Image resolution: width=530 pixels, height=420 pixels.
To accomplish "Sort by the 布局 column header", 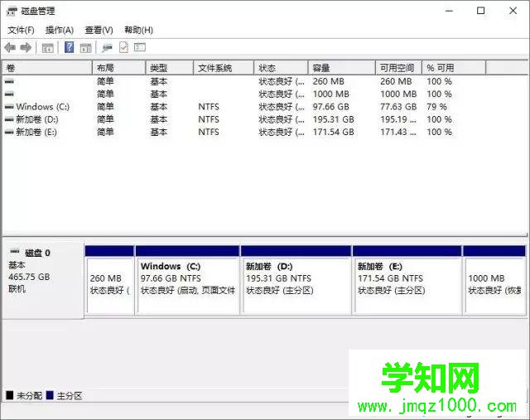I will [119, 68].
